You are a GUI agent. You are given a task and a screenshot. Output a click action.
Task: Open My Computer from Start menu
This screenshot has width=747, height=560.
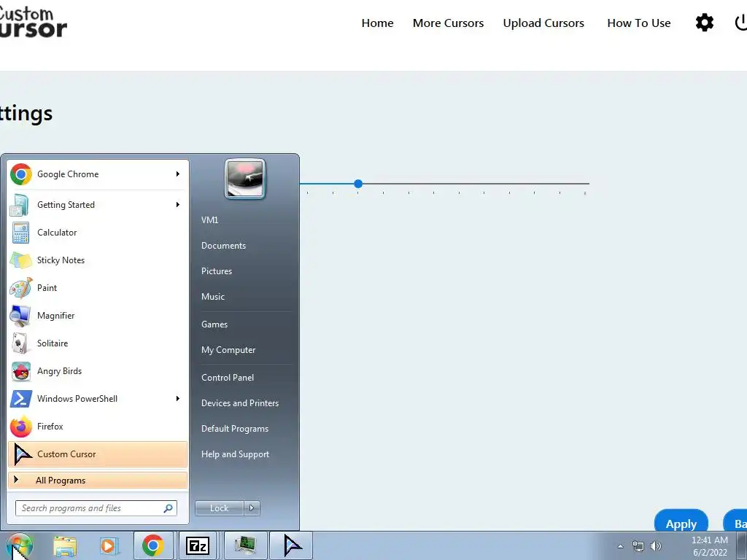point(228,350)
